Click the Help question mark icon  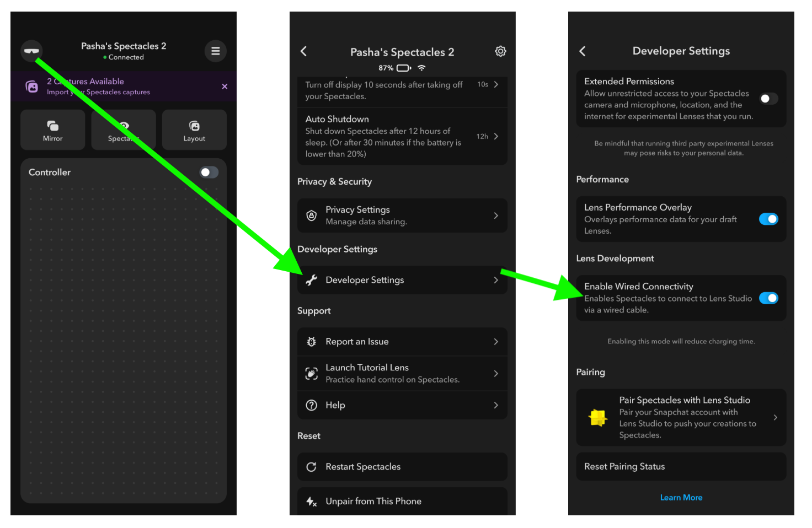click(312, 405)
